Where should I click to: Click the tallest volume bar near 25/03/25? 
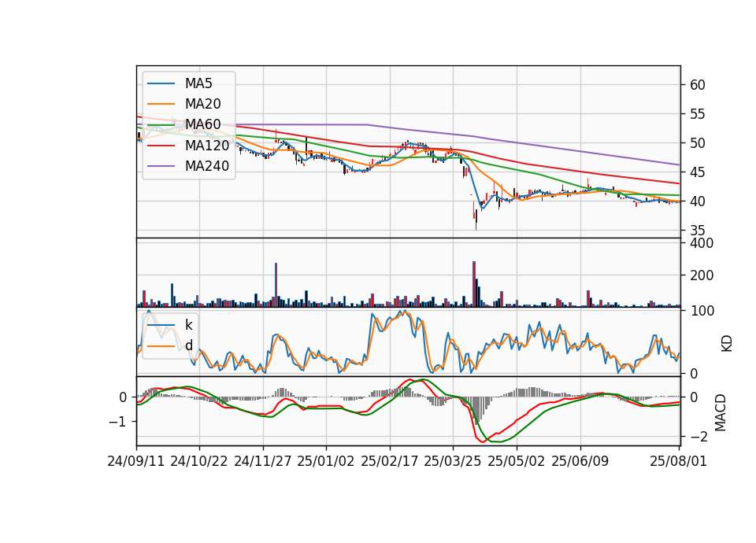[474, 284]
